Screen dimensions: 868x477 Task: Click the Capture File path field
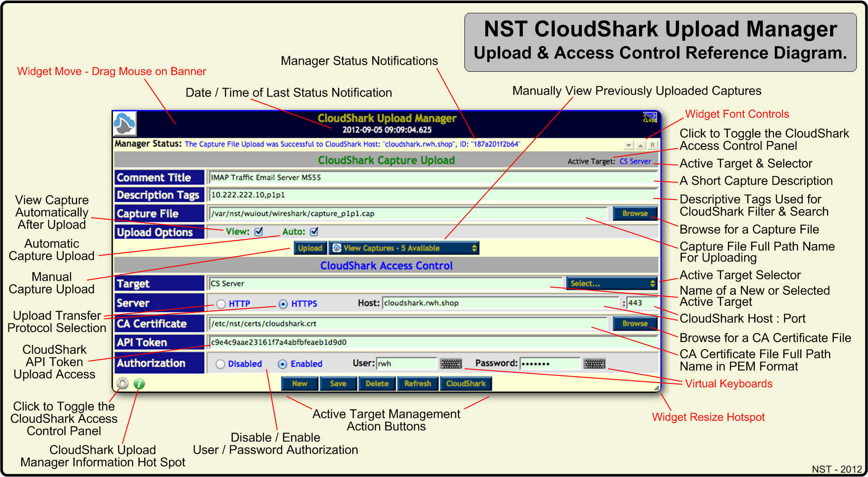point(408,214)
